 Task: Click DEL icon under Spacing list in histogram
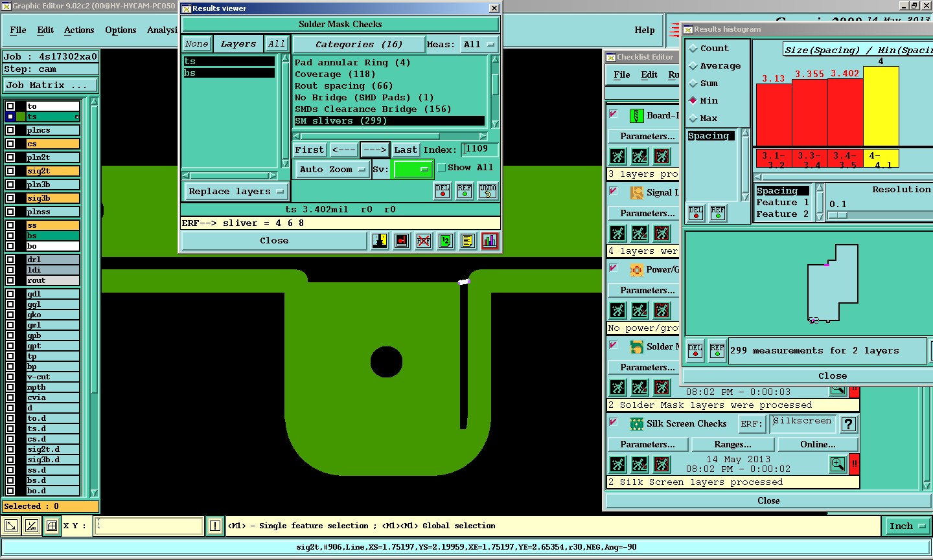coord(696,212)
